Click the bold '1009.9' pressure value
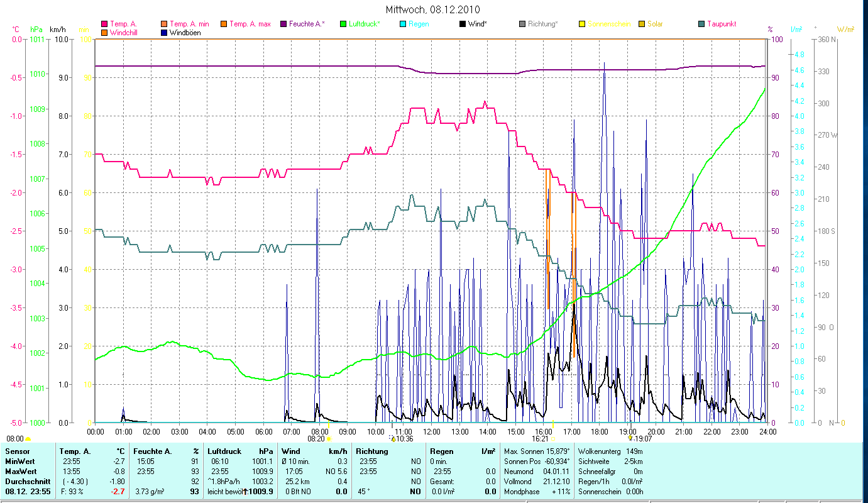 click(x=261, y=492)
